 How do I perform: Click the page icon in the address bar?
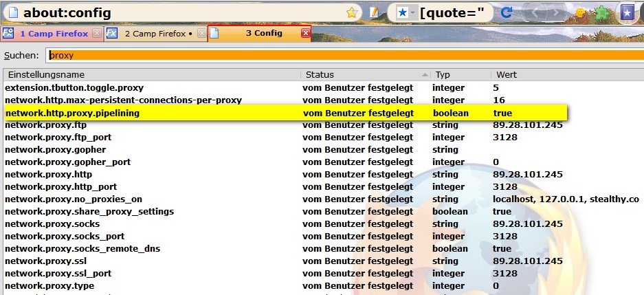(13, 13)
